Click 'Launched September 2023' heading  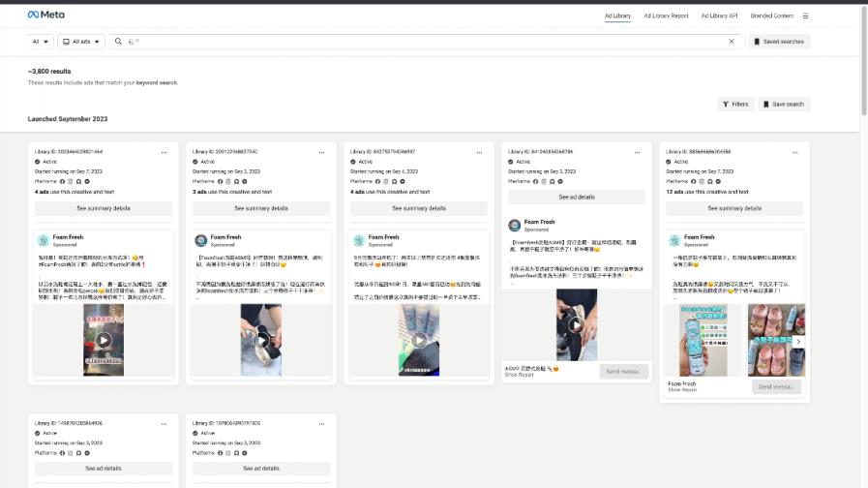point(68,119)
